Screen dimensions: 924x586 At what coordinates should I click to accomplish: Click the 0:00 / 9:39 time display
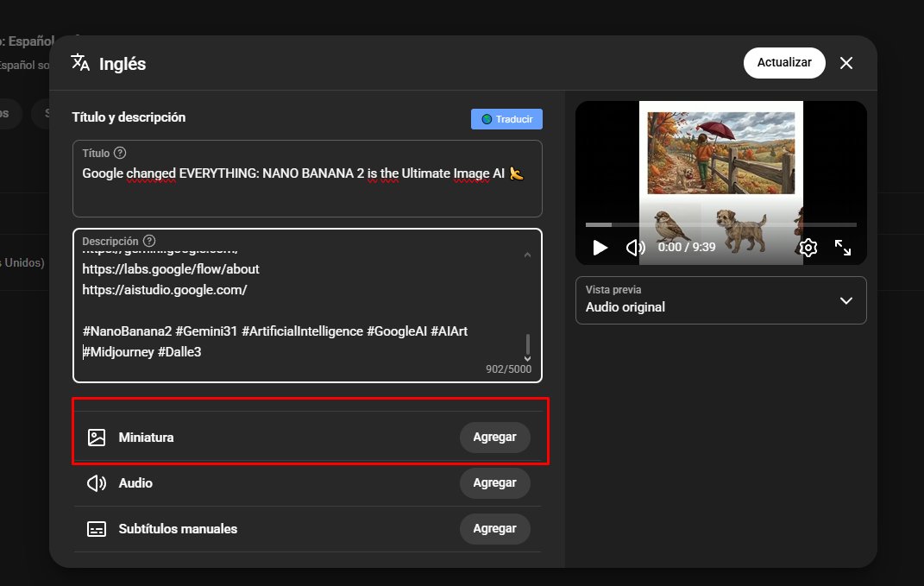coord(687,247)
